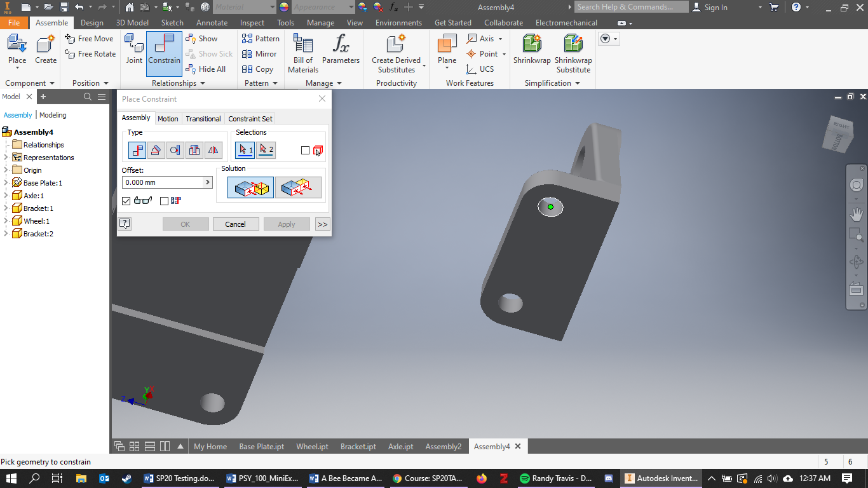This screenshot has width=868, height=488.
Task: Open Firefox from the taskbar
Action: point(481,478)
